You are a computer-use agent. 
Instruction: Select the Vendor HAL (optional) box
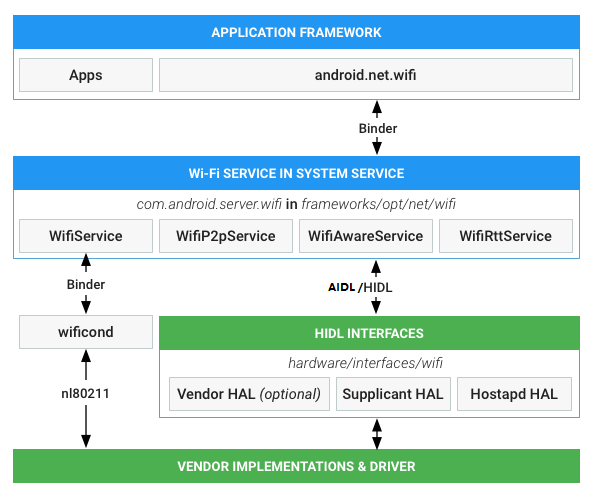tap(249, 394)
